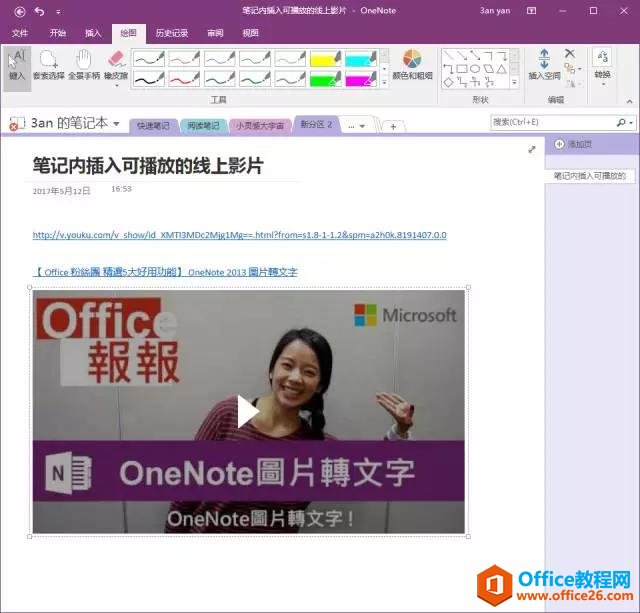Open the 文件 File tab
The image size is (640, 613).
click(20, 33)
